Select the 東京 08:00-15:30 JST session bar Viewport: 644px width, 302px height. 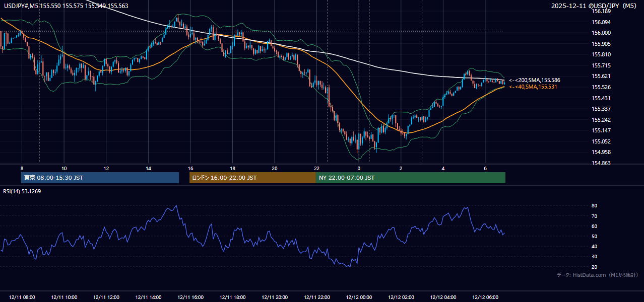(x=100, y=178)
